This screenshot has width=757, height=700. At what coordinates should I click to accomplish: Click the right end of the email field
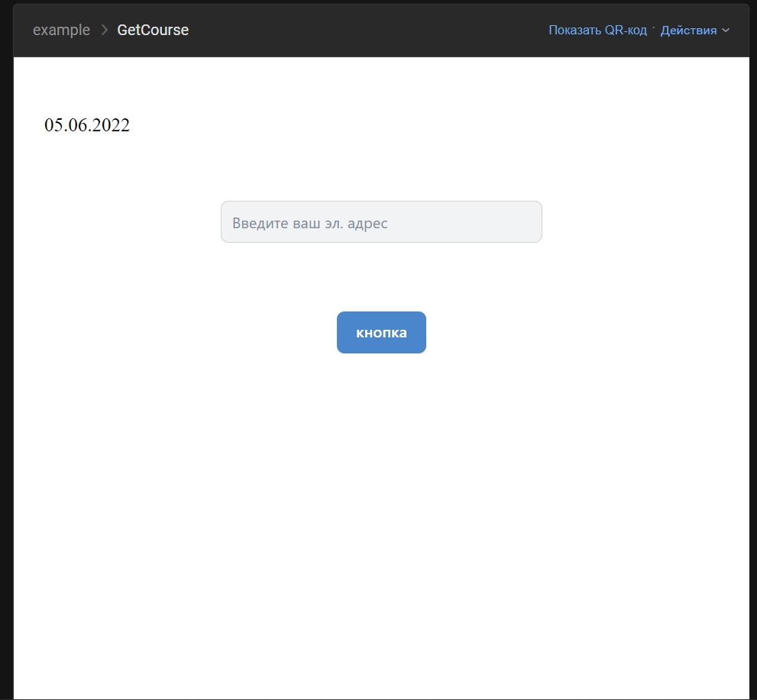[527, 222]
